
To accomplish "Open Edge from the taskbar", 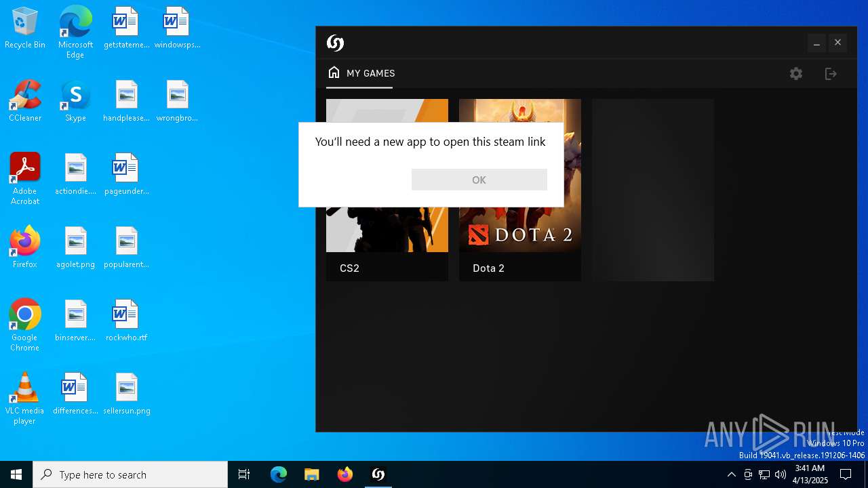I will point(279,474).
